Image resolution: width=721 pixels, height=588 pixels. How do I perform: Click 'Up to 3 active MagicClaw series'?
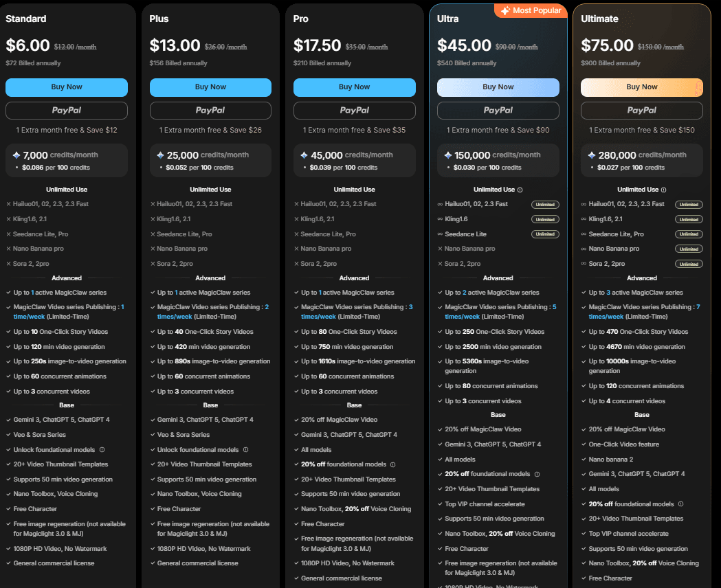click(x=636, y=293)
